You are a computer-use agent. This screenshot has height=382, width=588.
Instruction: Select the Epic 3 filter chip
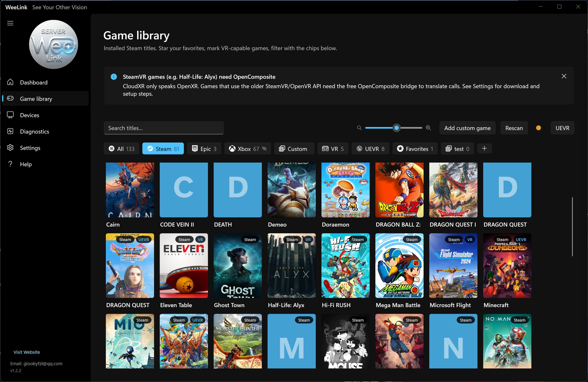[x=204, y=148]
